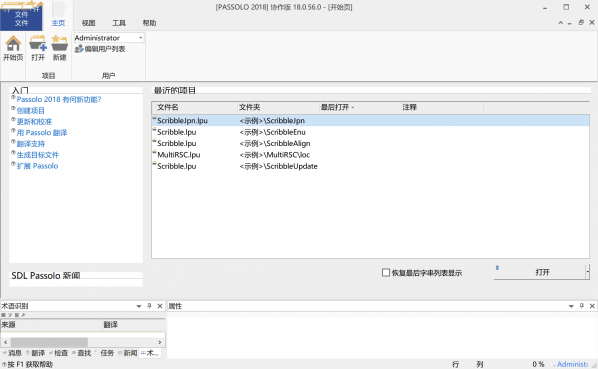Click the 翻译 column header in 术语识别

(133, 325)
